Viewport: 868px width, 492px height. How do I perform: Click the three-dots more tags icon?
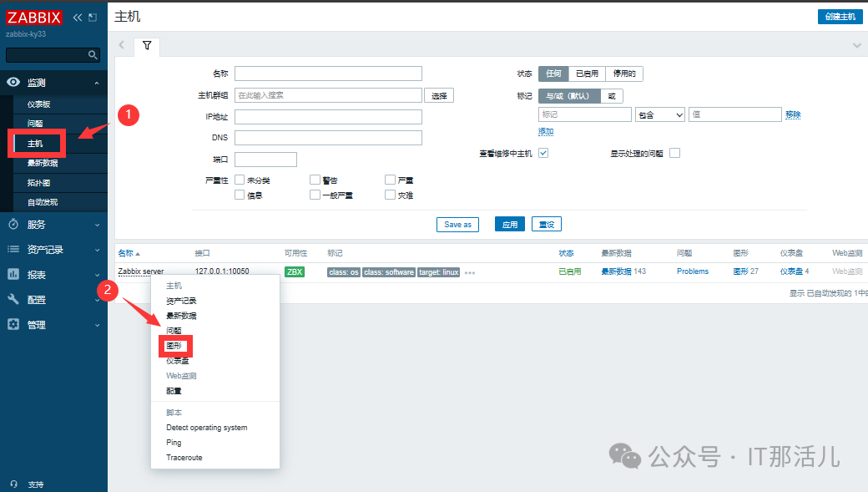(470, 272)
